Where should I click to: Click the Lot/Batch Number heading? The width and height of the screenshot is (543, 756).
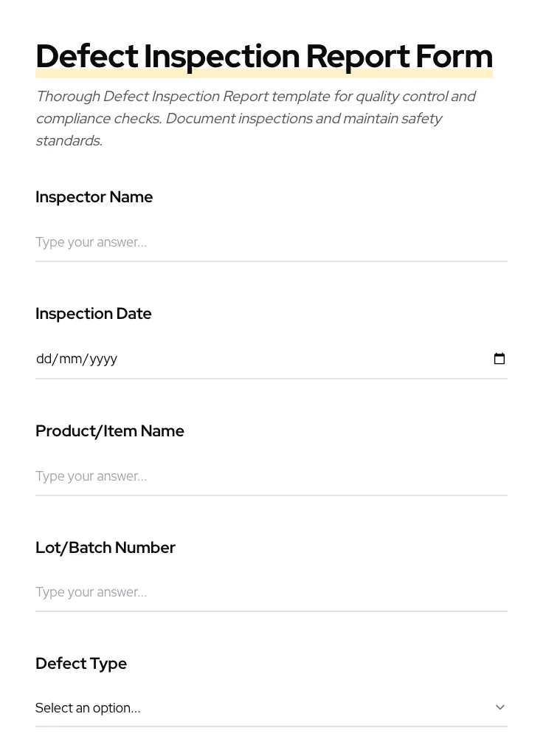106,547
